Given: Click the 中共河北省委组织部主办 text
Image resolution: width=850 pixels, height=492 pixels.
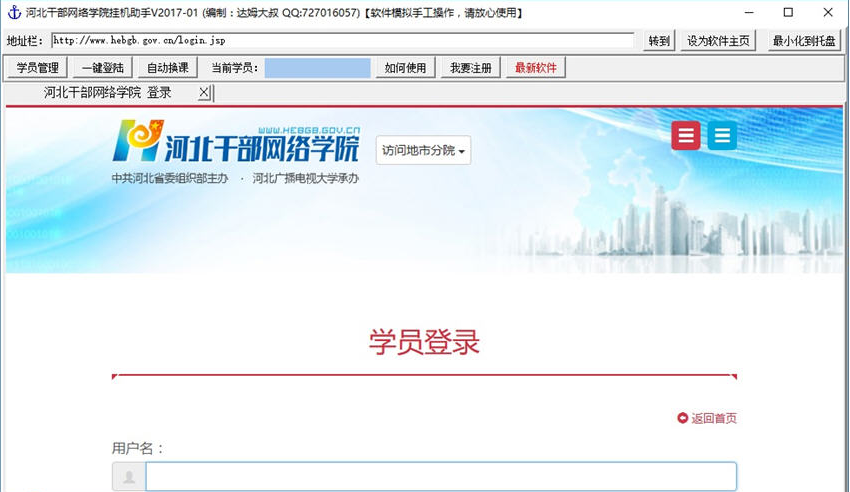Looking at the screenshot, I should coord(170,178).
